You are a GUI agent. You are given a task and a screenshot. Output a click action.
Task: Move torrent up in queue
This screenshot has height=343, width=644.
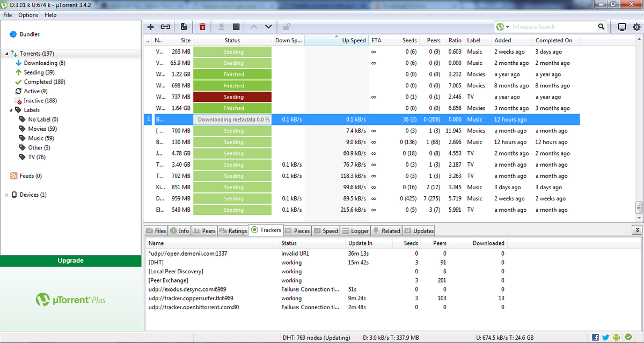[x=254, y=27]
